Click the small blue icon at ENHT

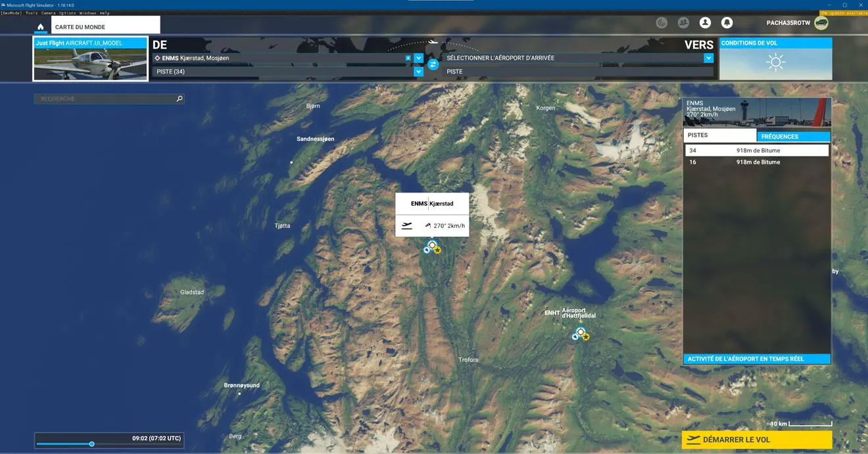coord(575,336)
